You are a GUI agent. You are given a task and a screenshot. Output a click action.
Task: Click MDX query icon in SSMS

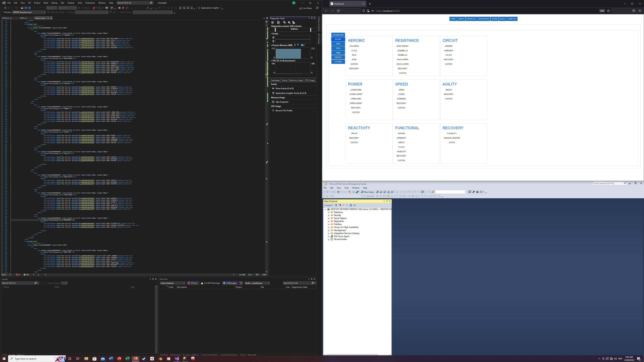coord(381,192)
